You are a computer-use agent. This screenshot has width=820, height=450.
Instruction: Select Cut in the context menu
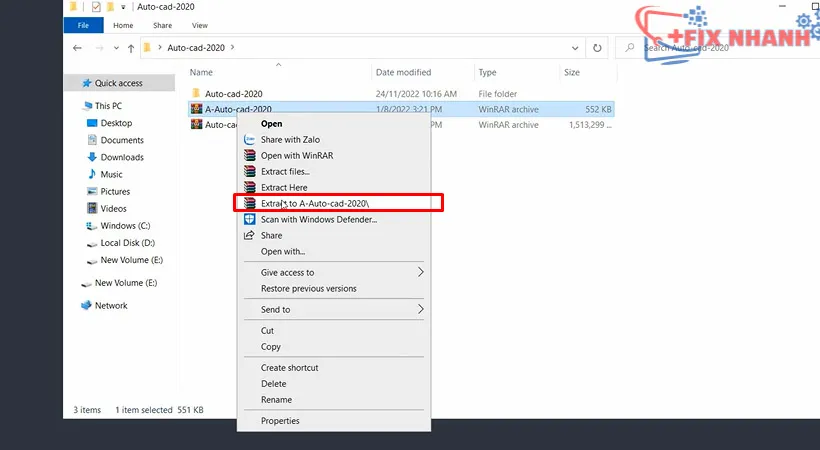267,331
